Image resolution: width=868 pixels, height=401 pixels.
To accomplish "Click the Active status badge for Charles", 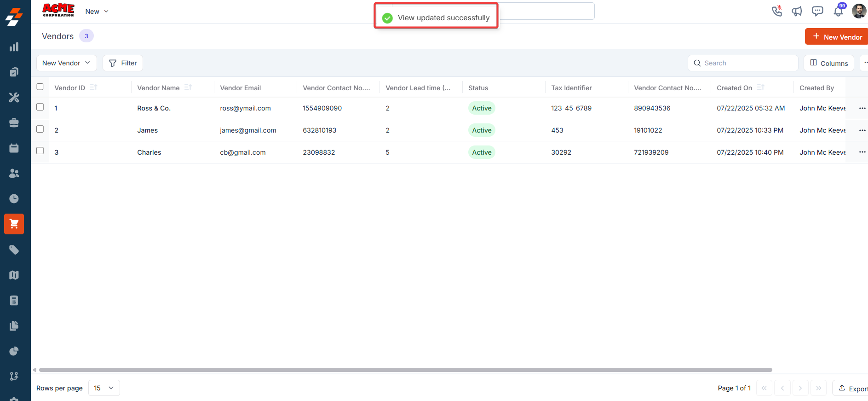I will pyautogui.click(x=482, y=152).
